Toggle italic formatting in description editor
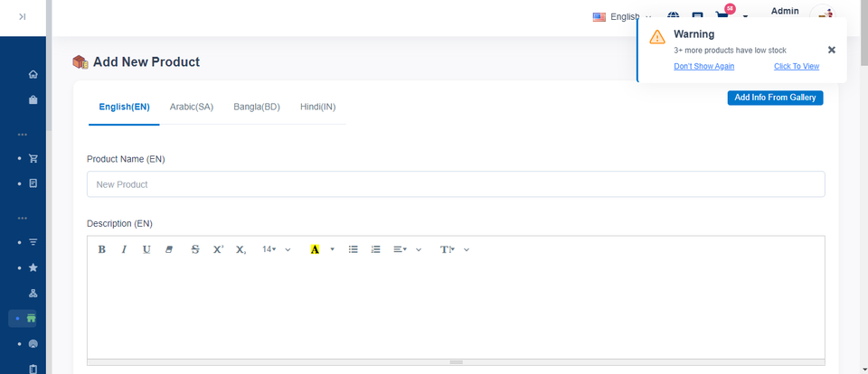Image resolution: width=868 pixels, height=374 pixels. (124, 249)
